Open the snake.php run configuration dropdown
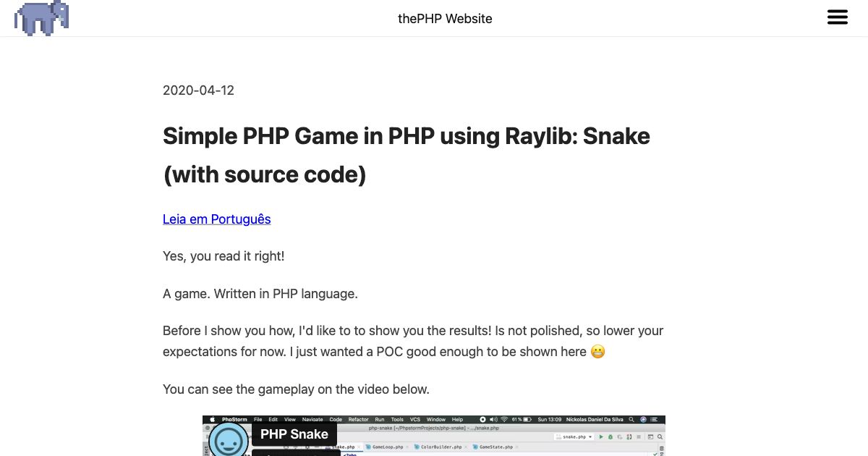 tap(575, 436)
